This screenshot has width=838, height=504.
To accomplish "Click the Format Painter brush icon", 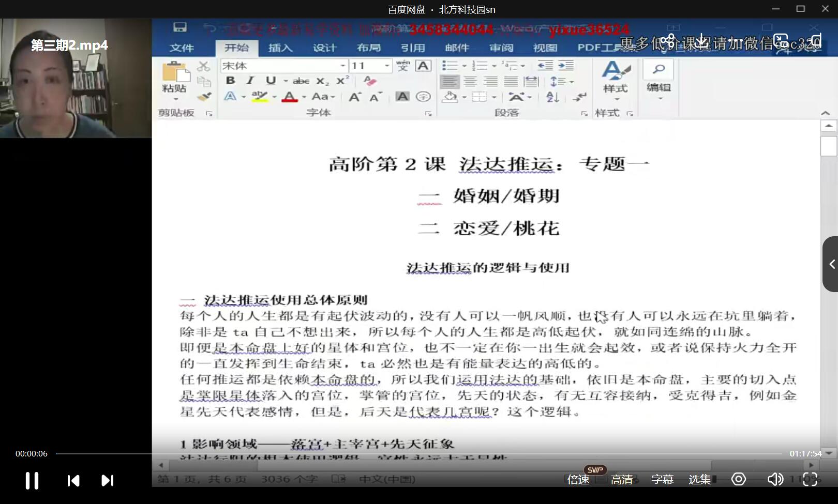I will click(x=204, y=97).
